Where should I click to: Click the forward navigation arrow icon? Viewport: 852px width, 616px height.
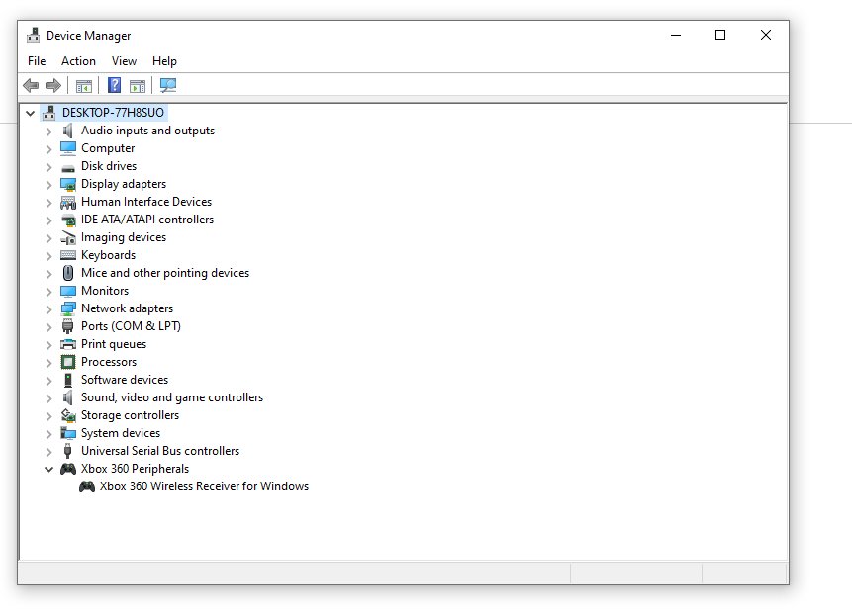click(51, 85)
